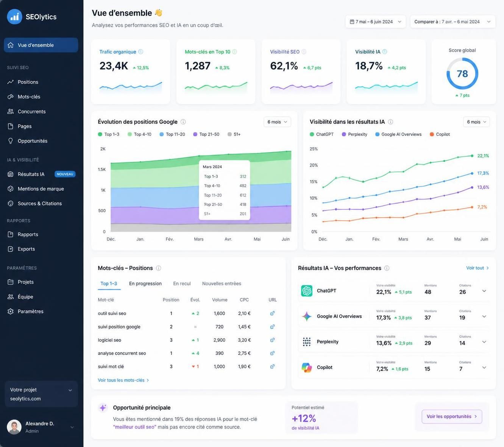Open URL link for suivi mot clé
Image resolution: width=504 pixels, height=447 pixels.
point(272,366)
